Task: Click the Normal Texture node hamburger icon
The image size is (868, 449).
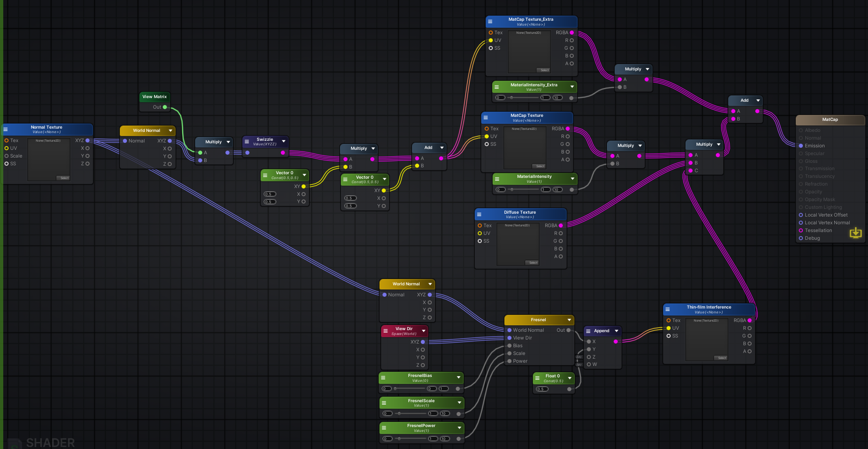Action: click(6, 129)
